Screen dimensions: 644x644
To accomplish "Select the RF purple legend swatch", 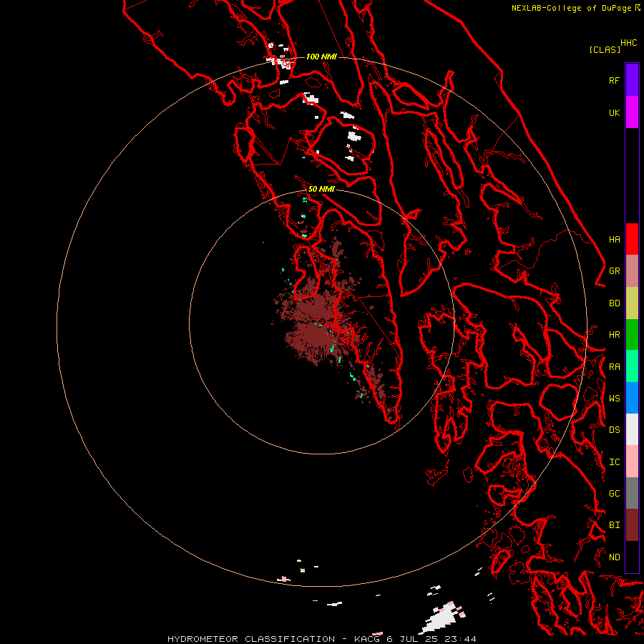I will click(x=632, y=80).
